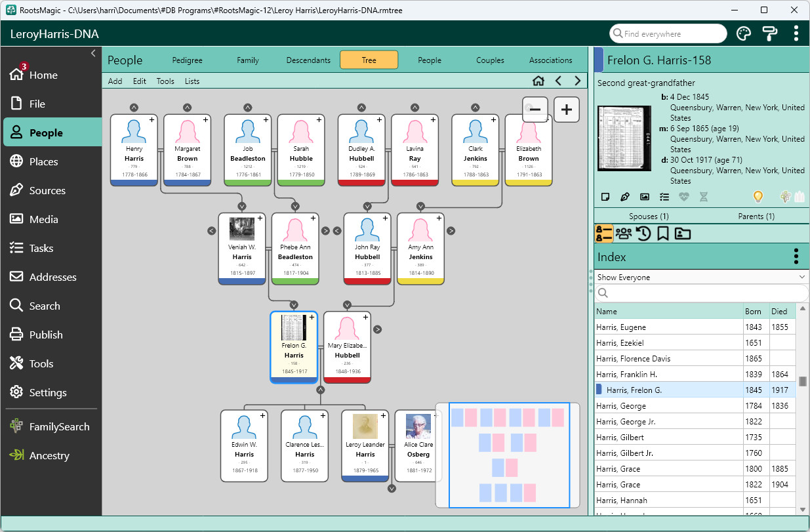The height and width of the screenshot is (532, 810).
Task: Zoom in the tree with the plus button
Action: tap(567, 110)
